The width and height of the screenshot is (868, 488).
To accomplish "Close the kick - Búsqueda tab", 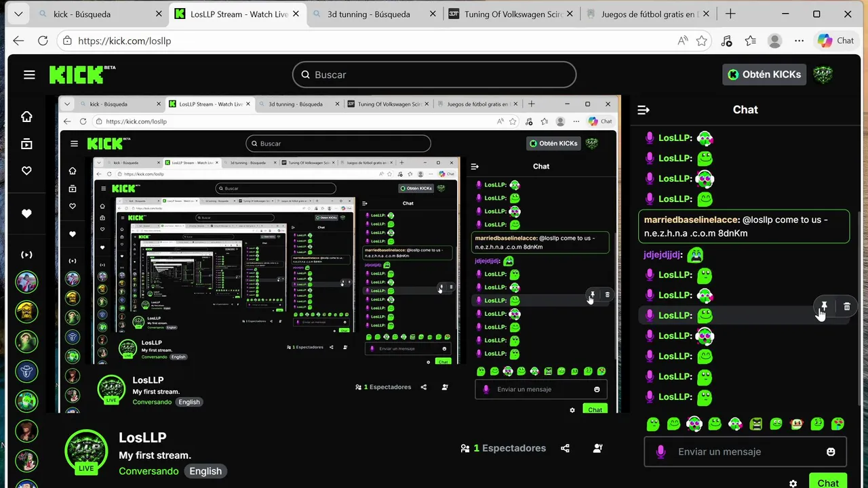I will click(x=159, y=14).
